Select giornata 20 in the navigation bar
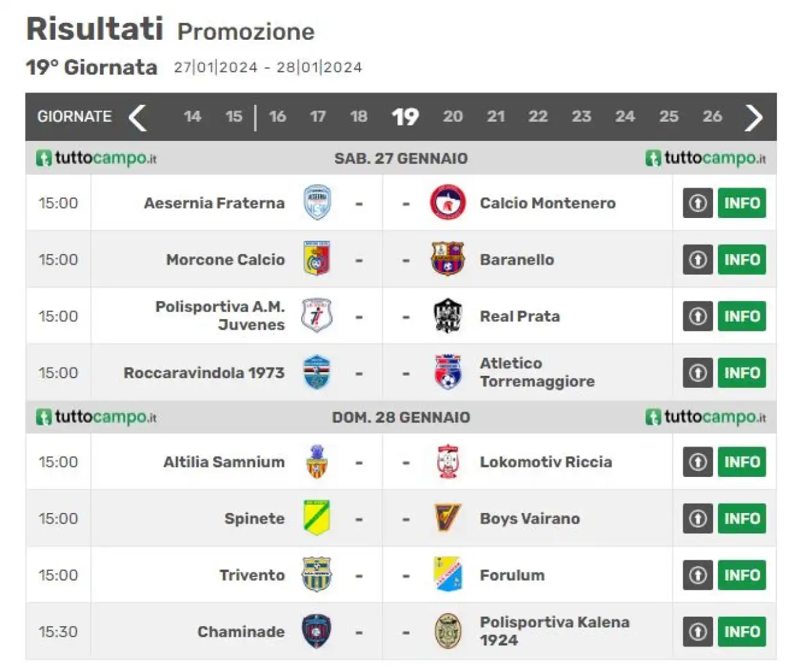 [453, 117]
